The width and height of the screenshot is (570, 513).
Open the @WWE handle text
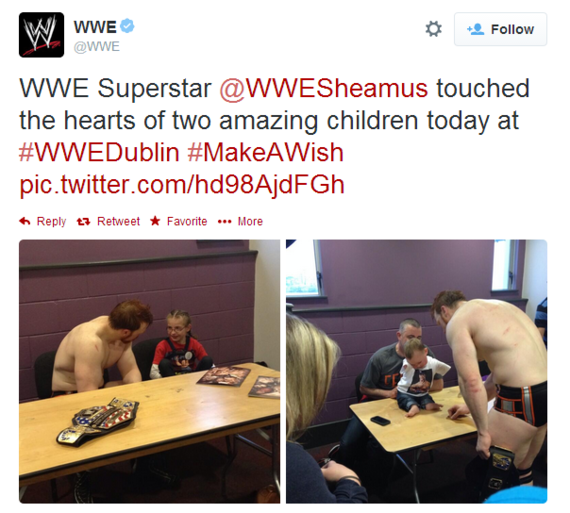(97, 47)
